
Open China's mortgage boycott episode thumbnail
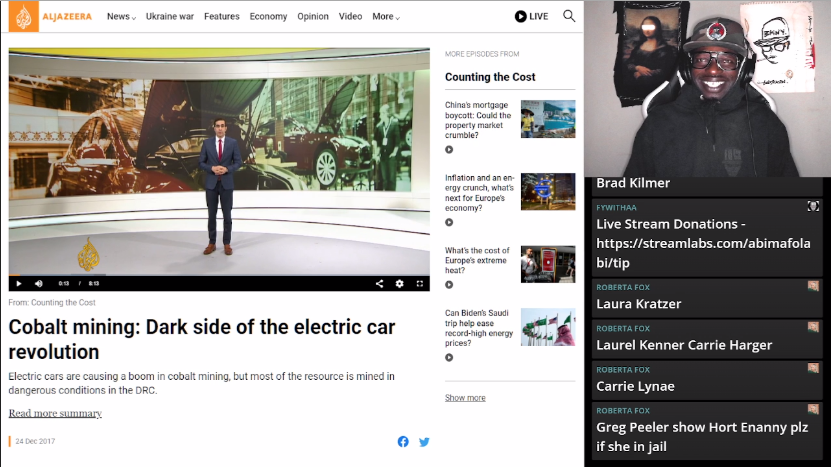pyautogui.click(x=548, y=118)
